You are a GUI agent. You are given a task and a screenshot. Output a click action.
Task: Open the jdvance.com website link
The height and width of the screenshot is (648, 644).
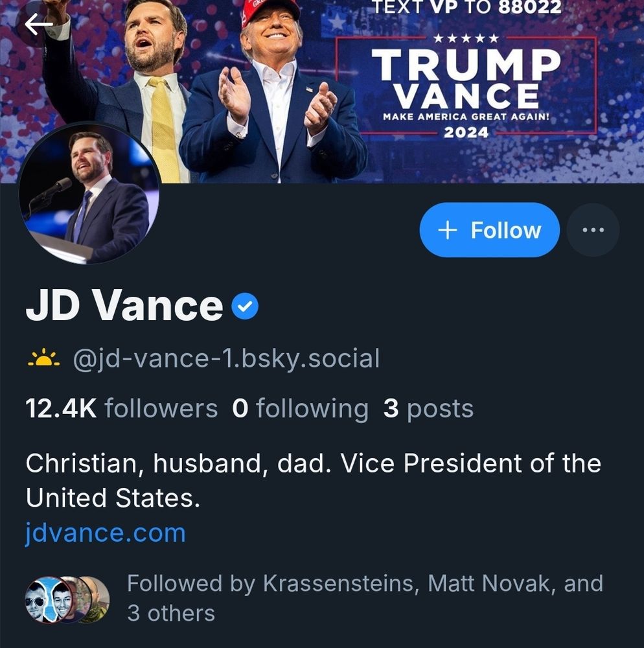pyautogui.click(x=106, y=533)
